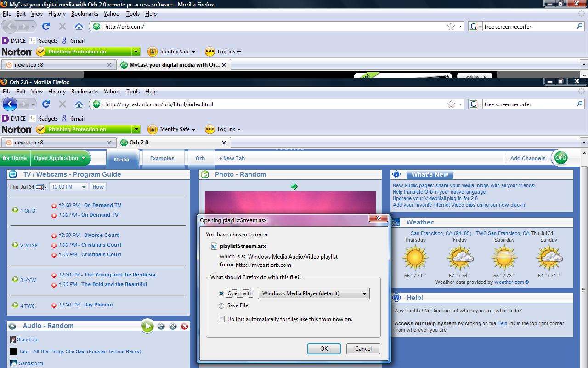The height and width of the screenshot is (368, 588).
Task: Open Gmail bookmark in Orb 2.0 window
Action: (x=73, y=118)
